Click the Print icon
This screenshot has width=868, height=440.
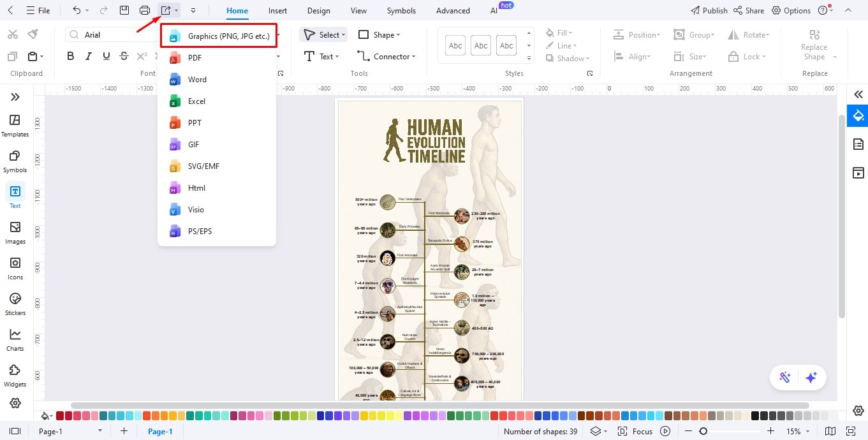145,10
